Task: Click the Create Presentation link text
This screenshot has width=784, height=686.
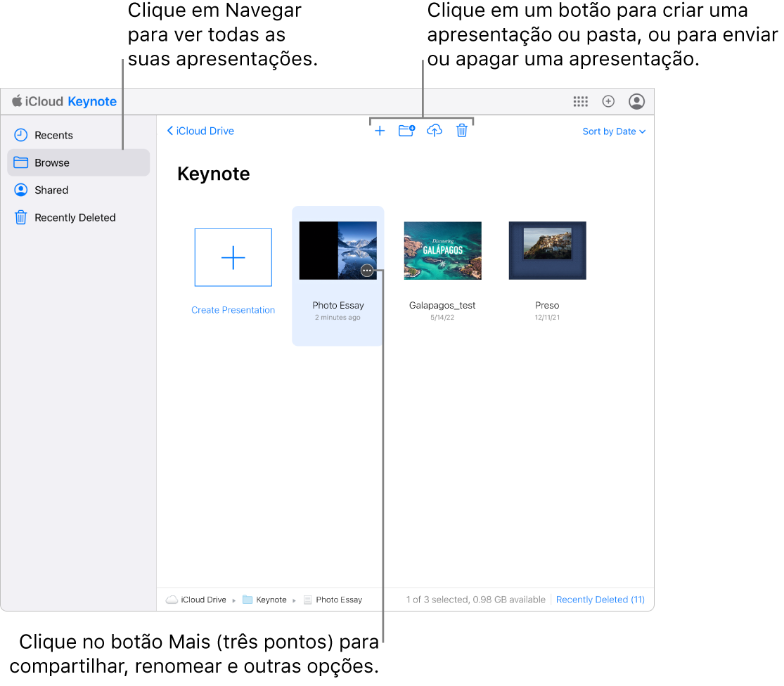Action: (x=233, y=310)
